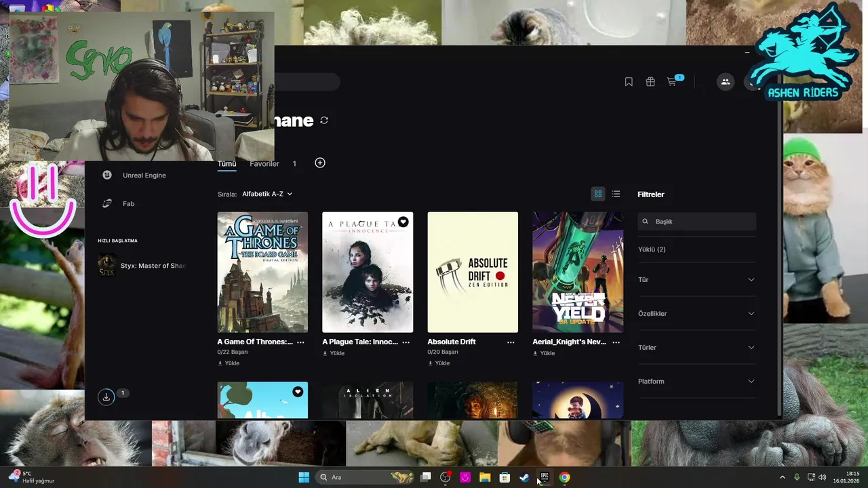This screenshot has width=868, height=488.
Task: Open the pink smiley app in taskbar
Action: [465, 477]
